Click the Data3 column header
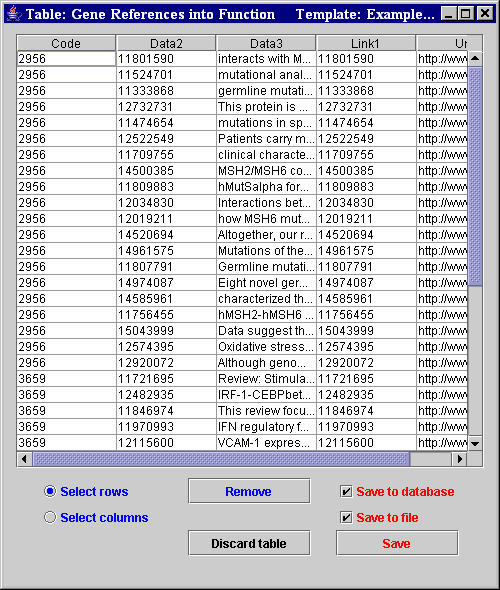This screenshot has height=590, width=500. 266,43
